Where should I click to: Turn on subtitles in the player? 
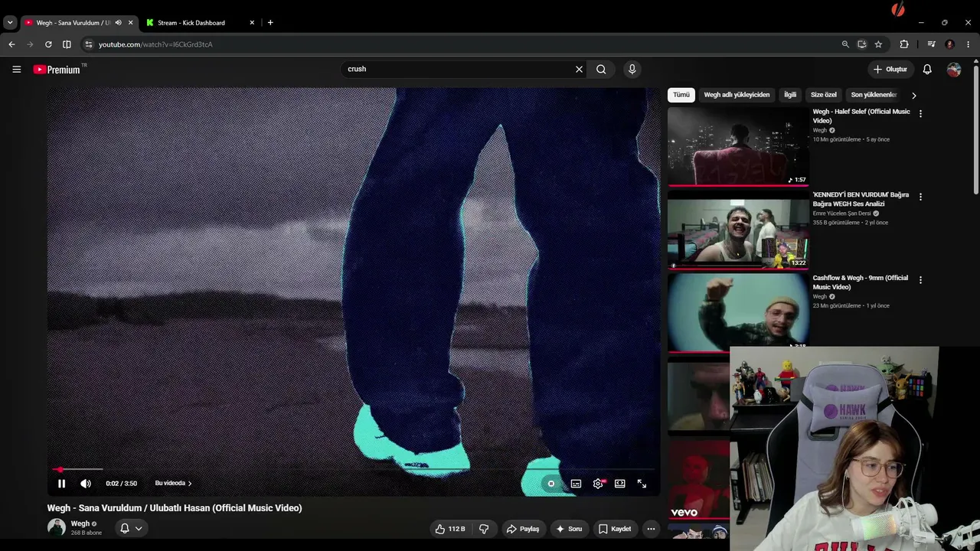[x=576, y=484]
